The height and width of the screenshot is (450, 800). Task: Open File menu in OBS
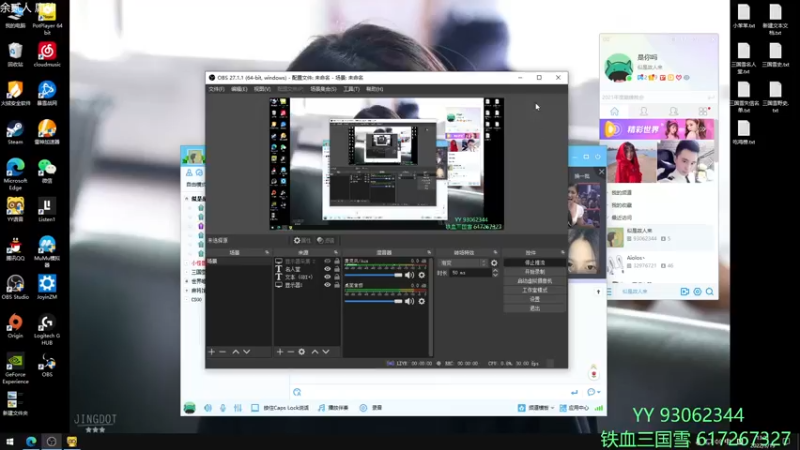(216, 89)
